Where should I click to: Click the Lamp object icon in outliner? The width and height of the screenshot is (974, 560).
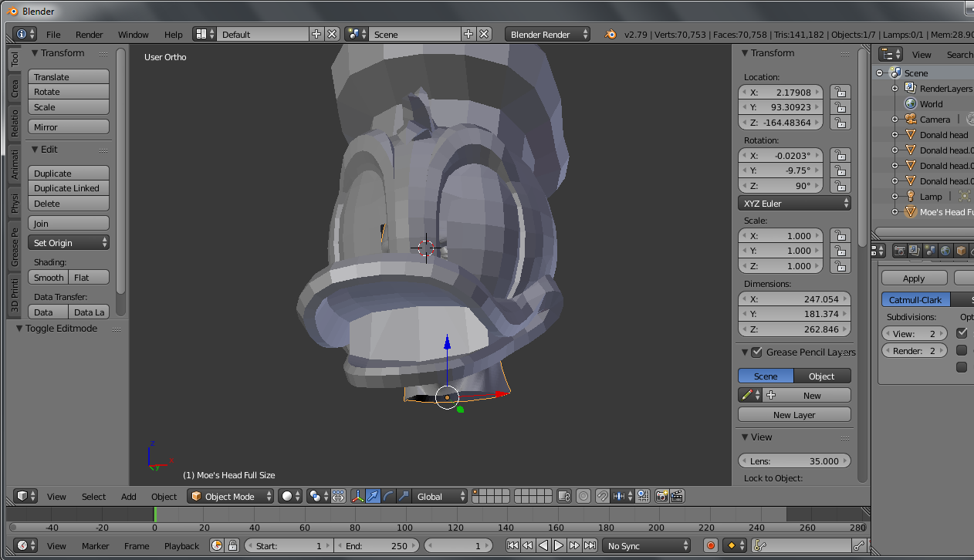911,197
